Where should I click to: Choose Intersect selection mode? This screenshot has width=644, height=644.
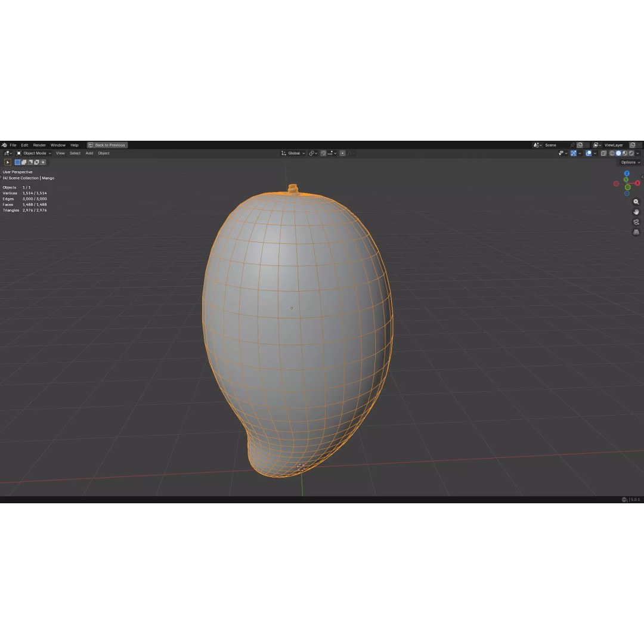tap(43, 162)
